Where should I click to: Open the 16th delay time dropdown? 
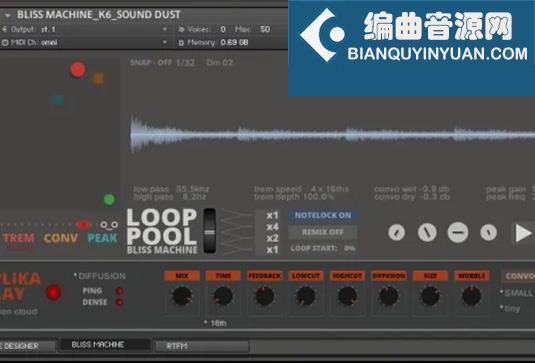[215, 323]
